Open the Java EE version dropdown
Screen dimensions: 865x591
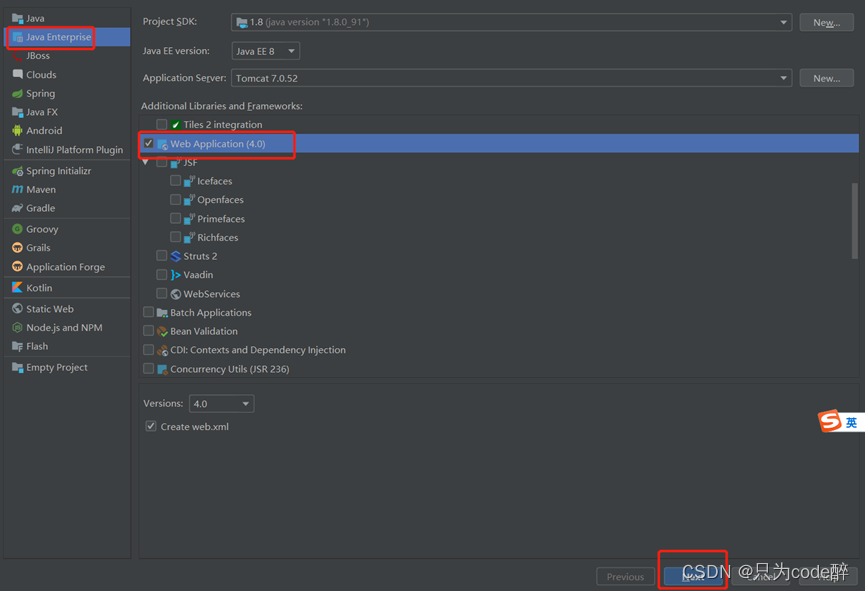(x=291, y=50)
